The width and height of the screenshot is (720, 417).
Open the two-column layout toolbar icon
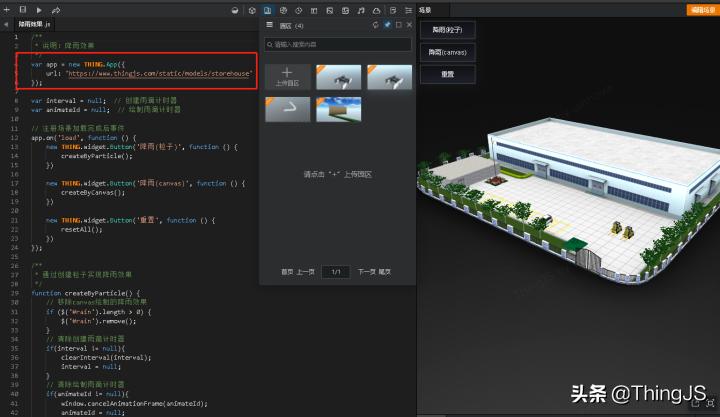[314, 10]
